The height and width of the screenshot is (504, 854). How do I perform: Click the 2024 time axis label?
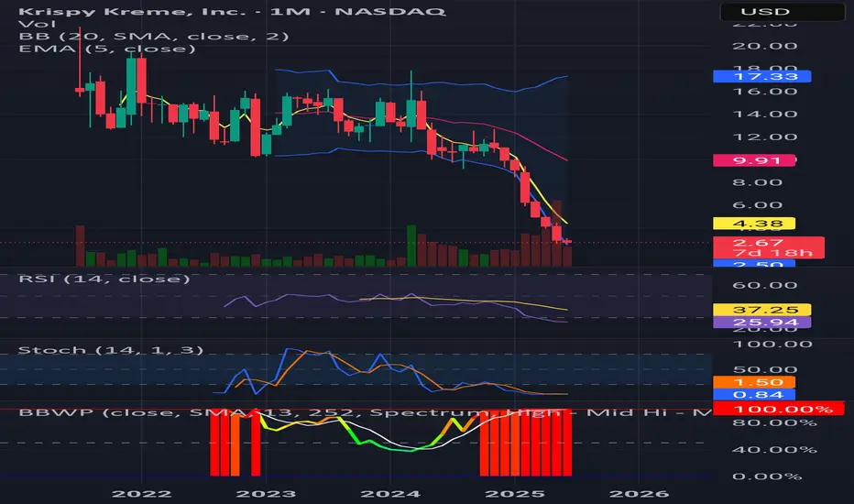[390, 494]
